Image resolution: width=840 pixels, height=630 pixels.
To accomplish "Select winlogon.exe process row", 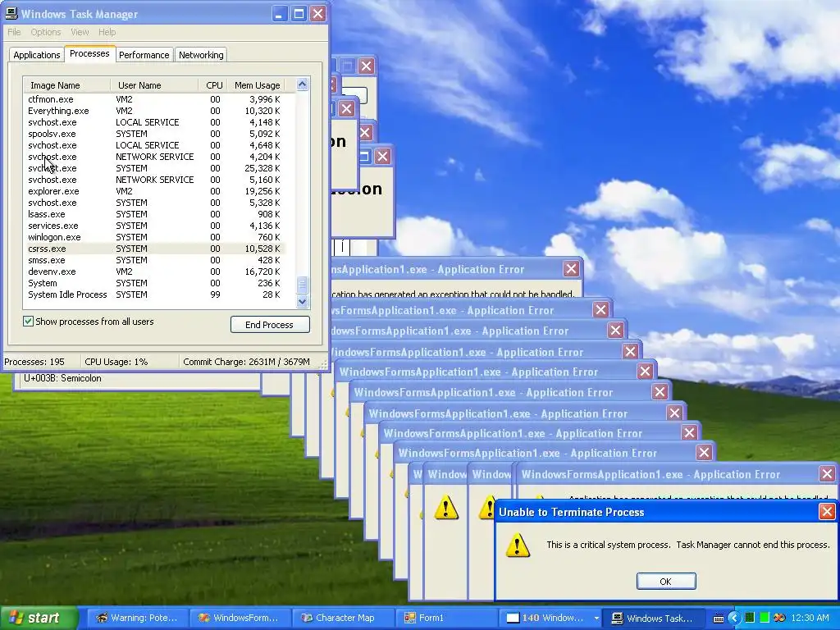I will (x=155, y=237).
